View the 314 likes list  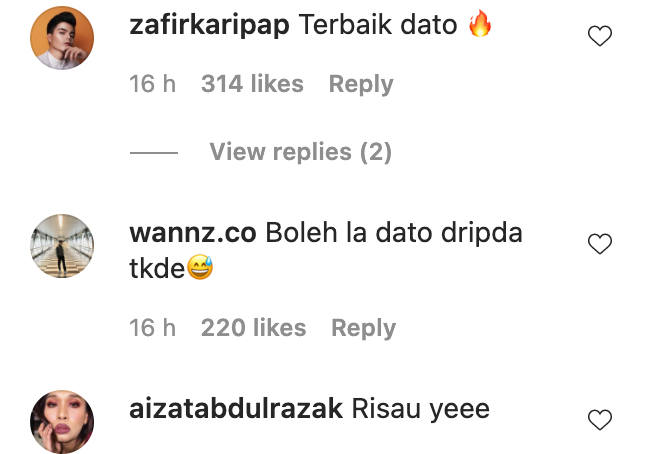click(x=252, y=84)
